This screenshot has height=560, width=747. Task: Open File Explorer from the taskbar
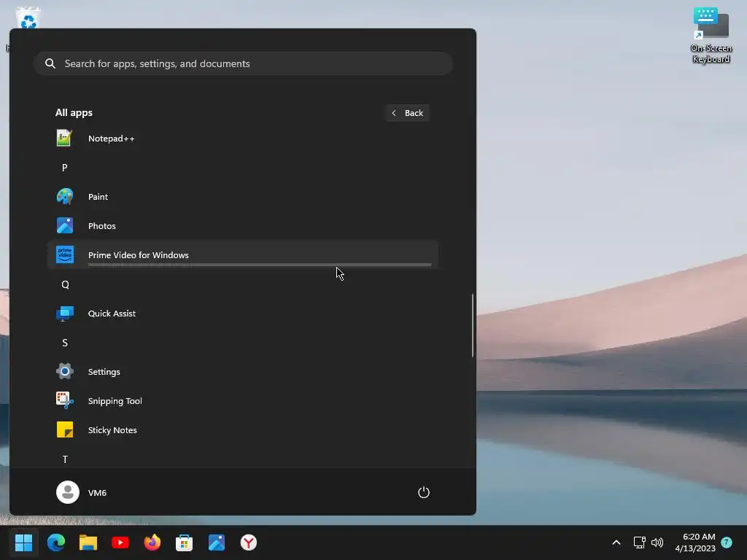88,542
